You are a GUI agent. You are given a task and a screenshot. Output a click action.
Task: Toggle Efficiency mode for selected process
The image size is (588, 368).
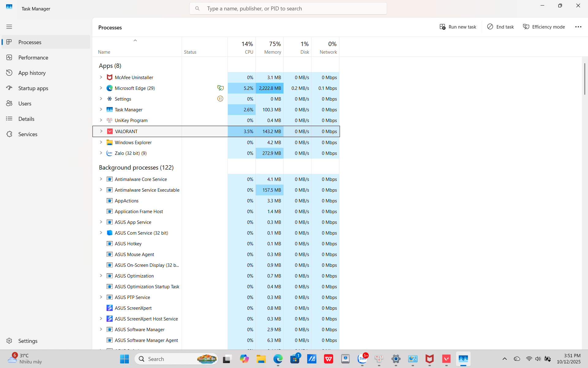pyautogui.click(x=544, y=27)
